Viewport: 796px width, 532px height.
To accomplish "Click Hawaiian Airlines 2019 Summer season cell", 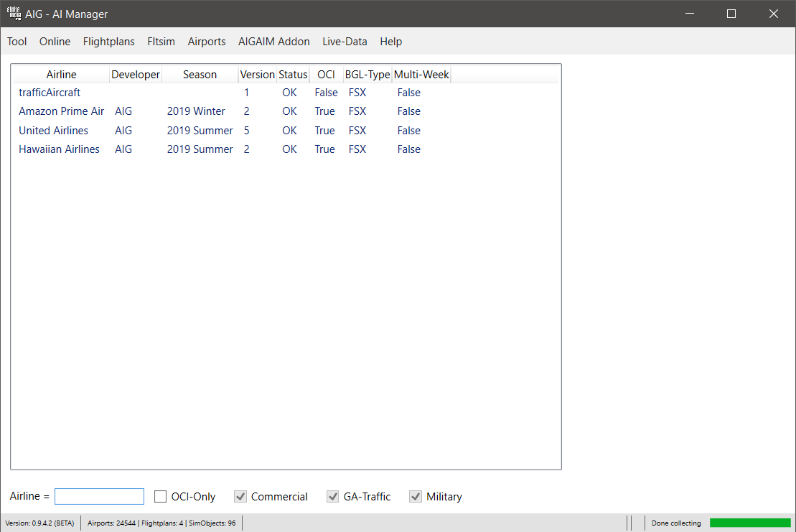I will tap(200, 149).
